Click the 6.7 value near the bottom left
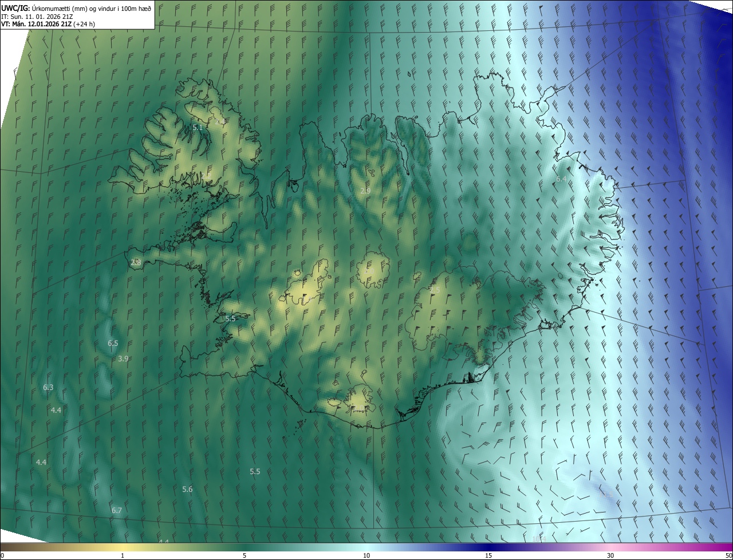Viewport: 733px width, 560px height. tap(117, 510)
